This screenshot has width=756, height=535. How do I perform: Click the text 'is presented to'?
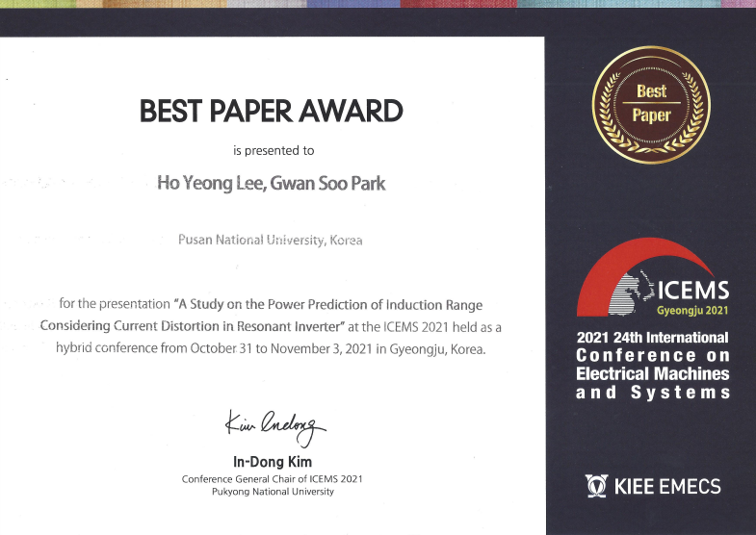[x=274, y=151]
